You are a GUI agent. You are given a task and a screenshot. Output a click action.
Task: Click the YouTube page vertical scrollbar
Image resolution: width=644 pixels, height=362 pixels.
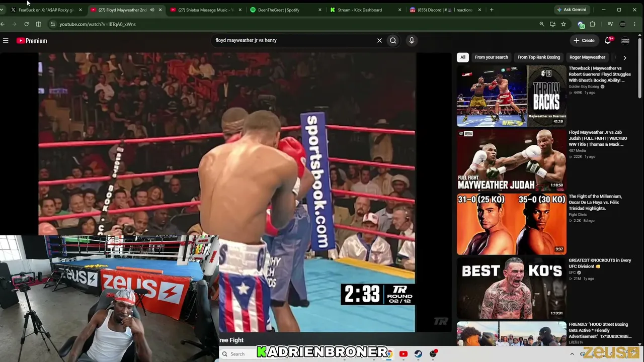point(640,68)
